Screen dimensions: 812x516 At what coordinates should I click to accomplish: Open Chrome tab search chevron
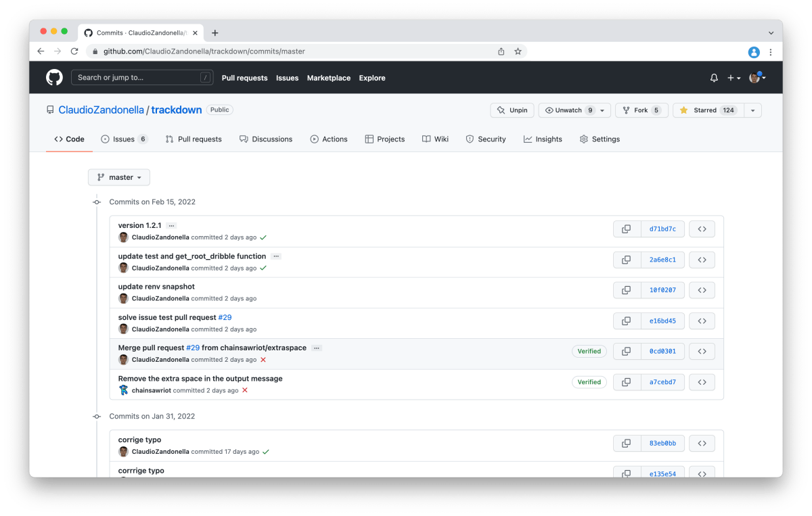771,32
